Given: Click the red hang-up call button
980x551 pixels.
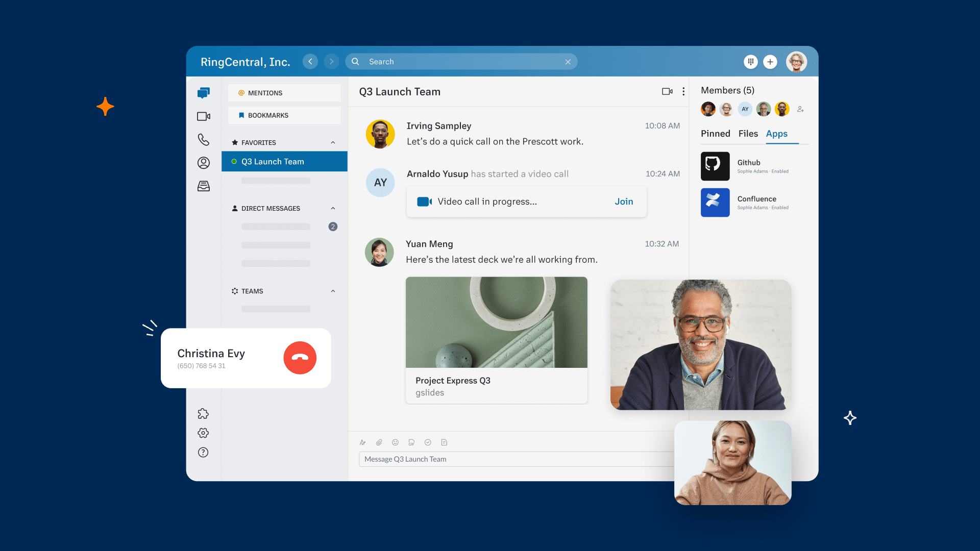Looking at the screenshot, I should (300, 358).
